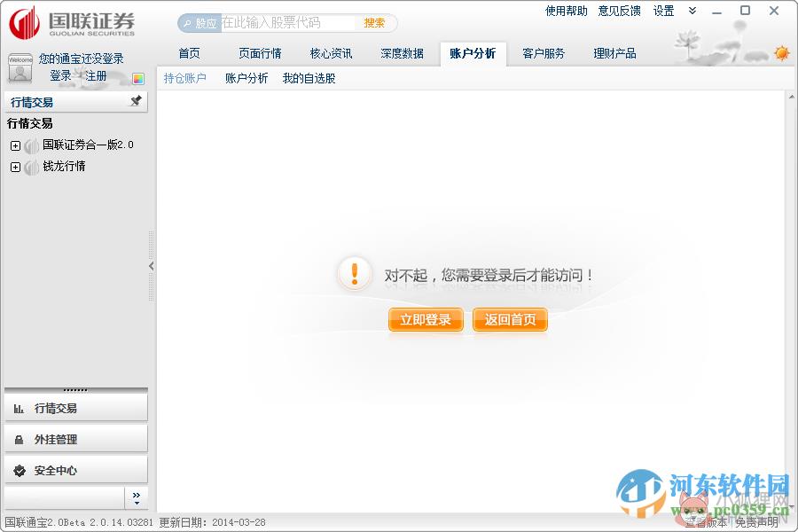The image size is (798, 532).
Task: Open the 行情交易 sidebar section button
Action: click(76, 408)
